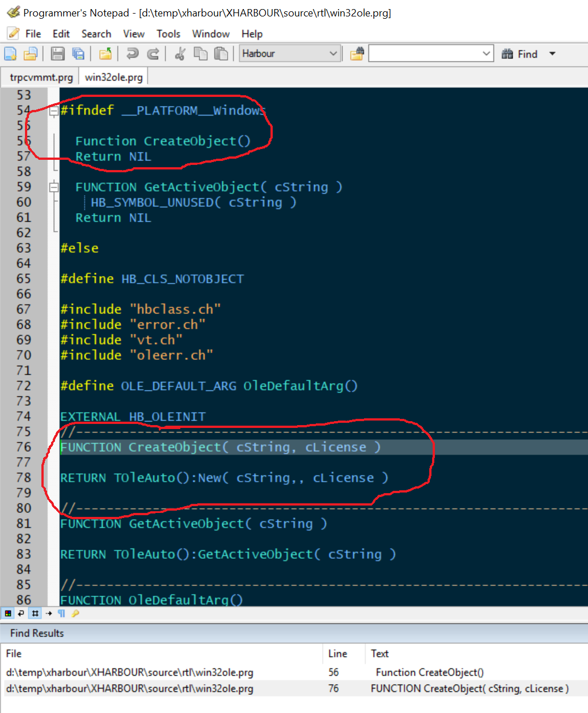Viewport: 588px width, 713px height.
Task: Save all open files
Action: tap(78, 54)
